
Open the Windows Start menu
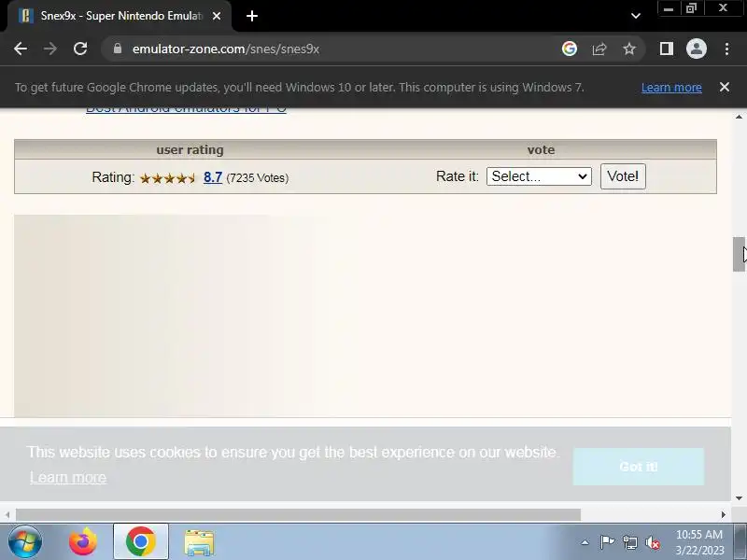click(x=25, y=541)
